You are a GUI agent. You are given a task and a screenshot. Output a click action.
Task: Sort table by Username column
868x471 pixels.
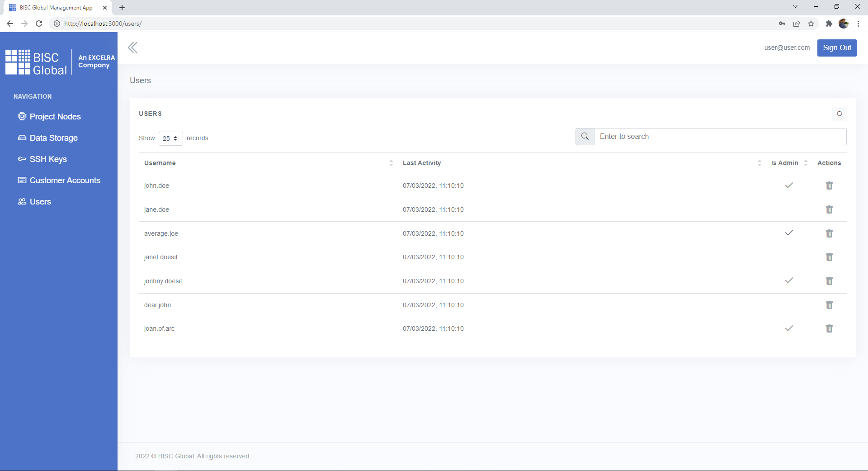268,163
